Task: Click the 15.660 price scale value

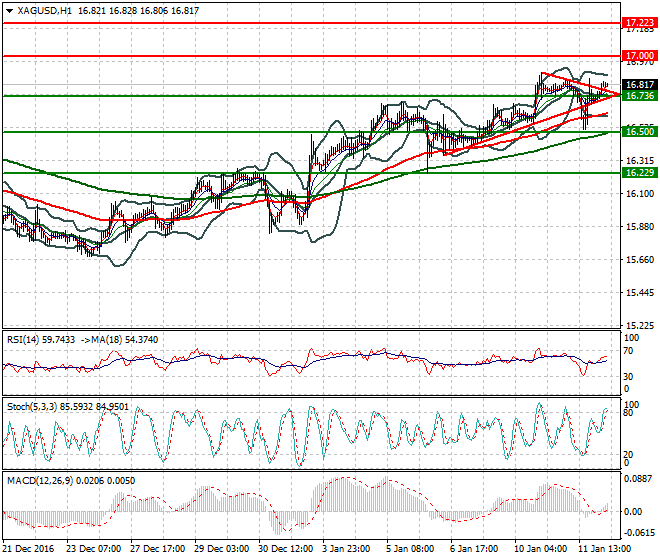Action: 640,260
